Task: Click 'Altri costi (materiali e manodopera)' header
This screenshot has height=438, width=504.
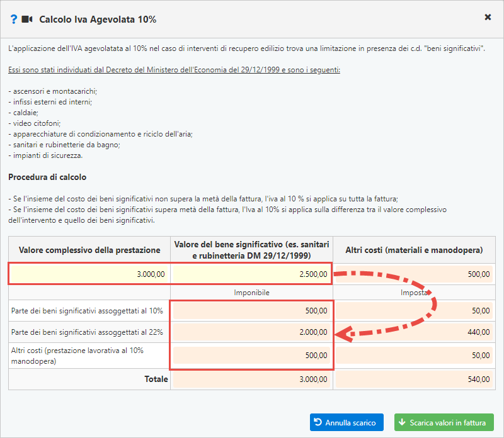Action: pos(414,250)
